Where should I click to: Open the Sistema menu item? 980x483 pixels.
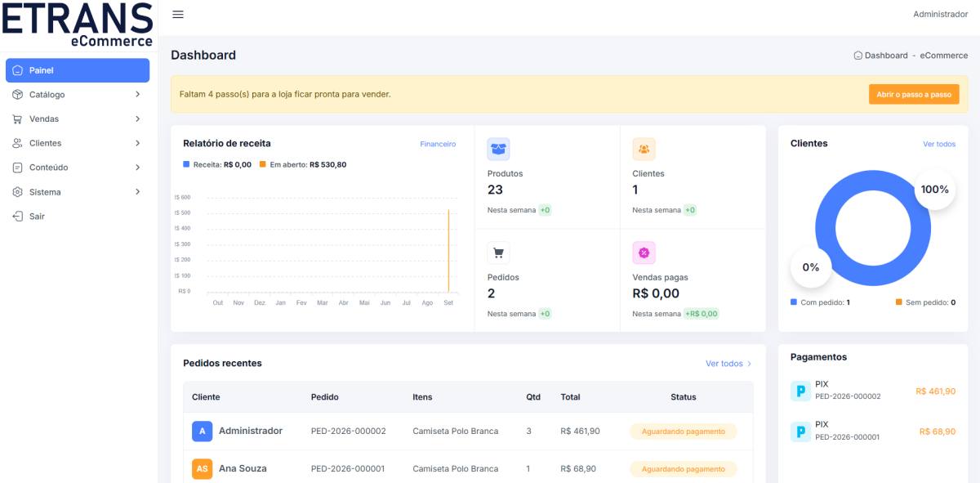[x=78, y=192]
